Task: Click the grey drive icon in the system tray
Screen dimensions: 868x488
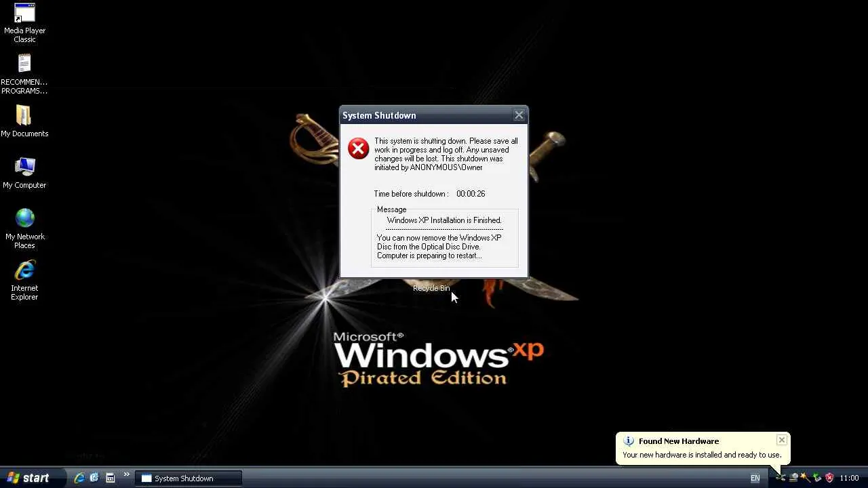Action: click(x=793, y=478)
